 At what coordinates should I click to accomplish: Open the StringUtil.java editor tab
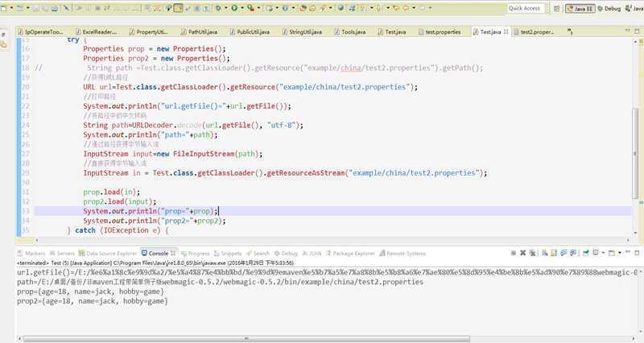tap(302, 31)
